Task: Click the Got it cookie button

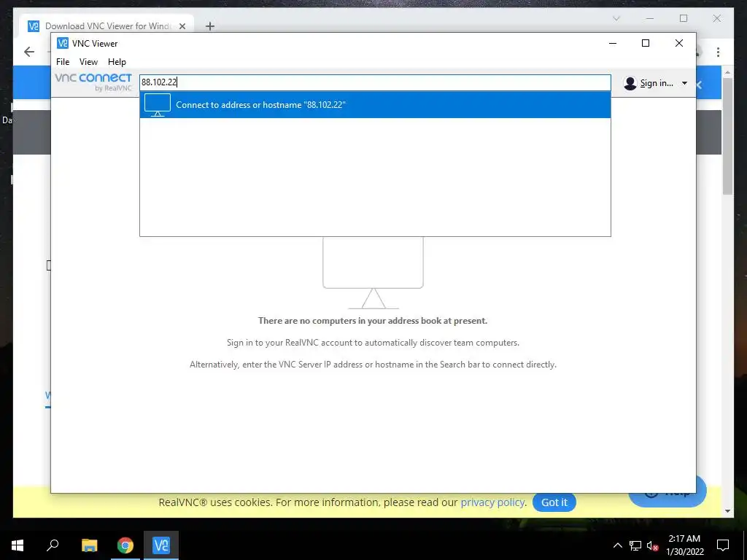Action: tap(554, 502)
